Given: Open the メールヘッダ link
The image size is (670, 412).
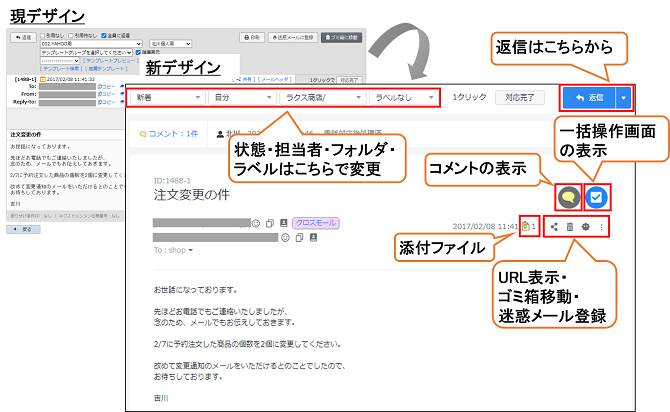Looking at the screenshot, I should pos(275,79).
